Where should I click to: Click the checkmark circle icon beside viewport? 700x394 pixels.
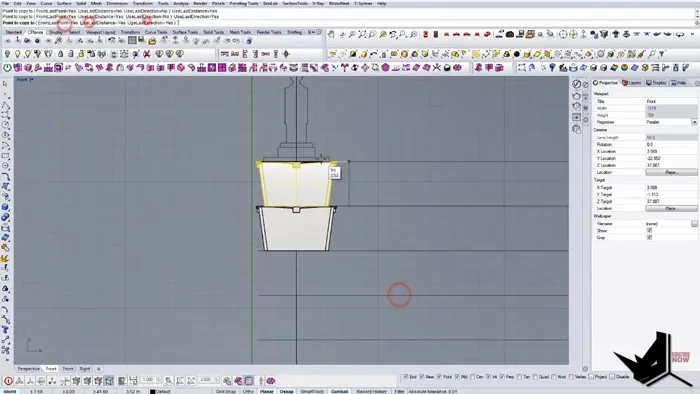click(x=576, y=84)
